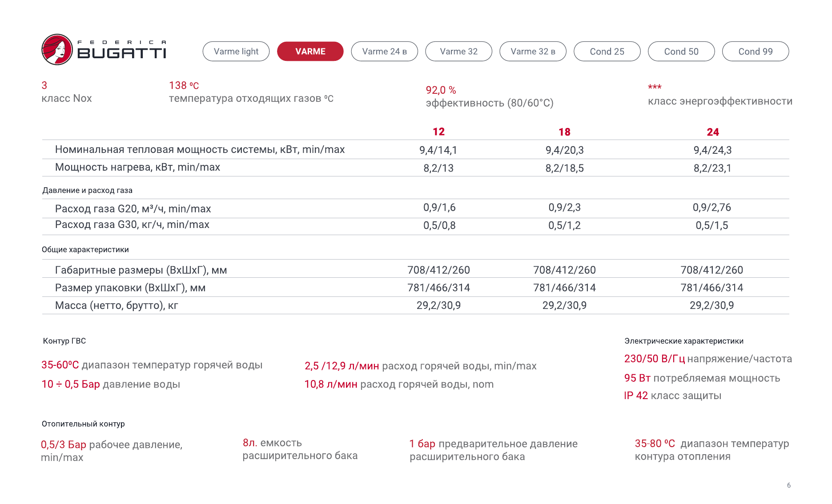Click page number 6 in the corner
The image size is (832, 504).
click(789, 485)
